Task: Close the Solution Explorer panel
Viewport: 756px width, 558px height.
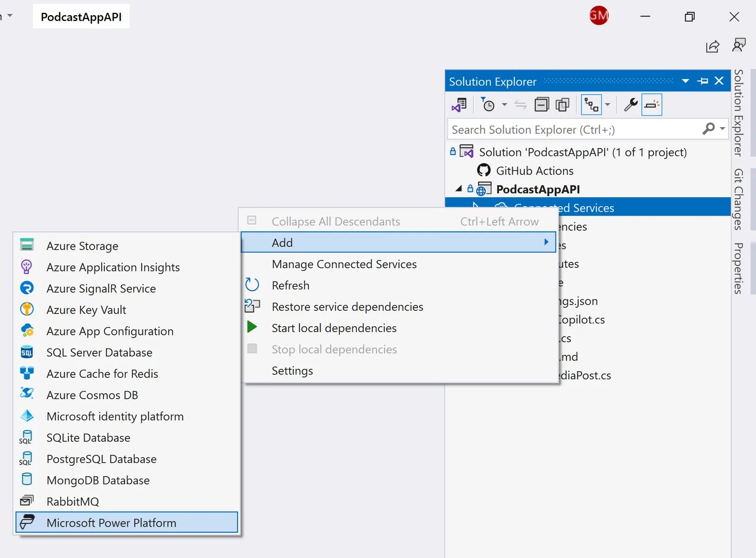Action: click(x=719, y=81)
